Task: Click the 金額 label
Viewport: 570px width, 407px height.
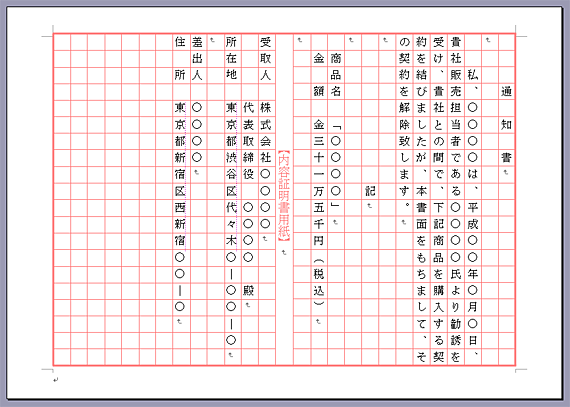Action: 319,74
